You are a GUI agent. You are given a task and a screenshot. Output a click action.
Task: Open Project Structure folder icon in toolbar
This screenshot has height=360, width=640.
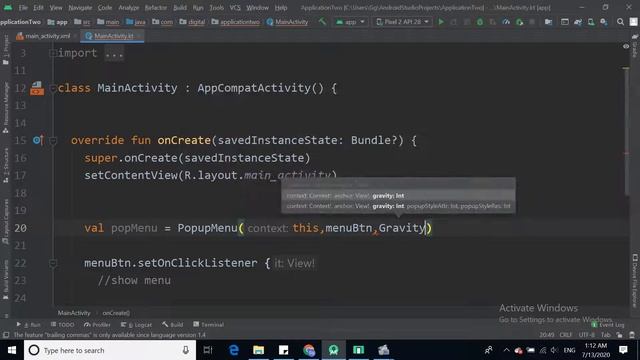point(549,22)
